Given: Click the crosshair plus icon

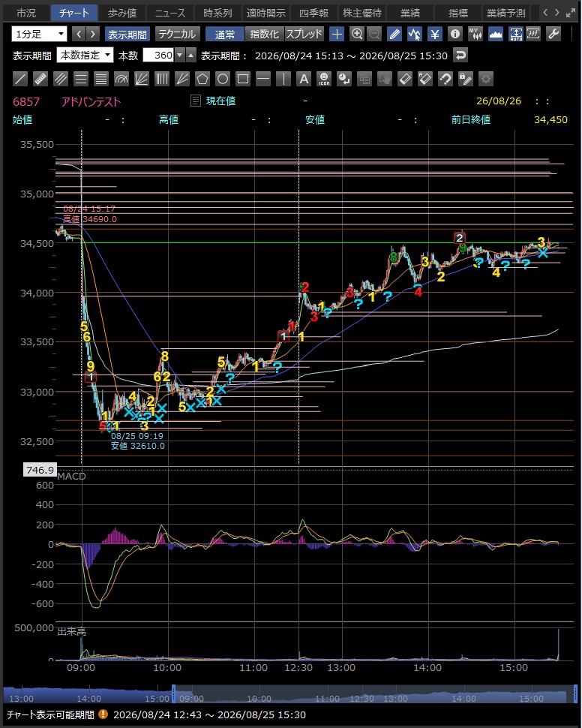Looking at the screenshot, I should click(x=337, y=34).
